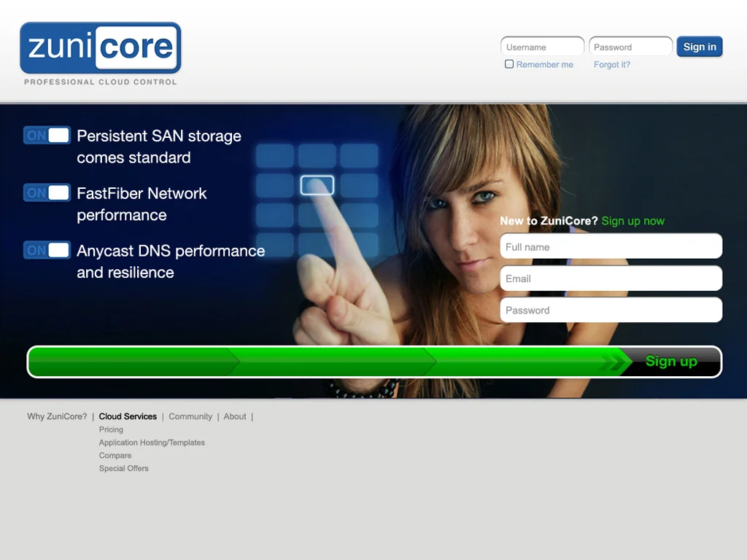The width and height of the screenshot is (747, 560).
Task: Click the Sign in button
Action: click(x=700, y=47)
